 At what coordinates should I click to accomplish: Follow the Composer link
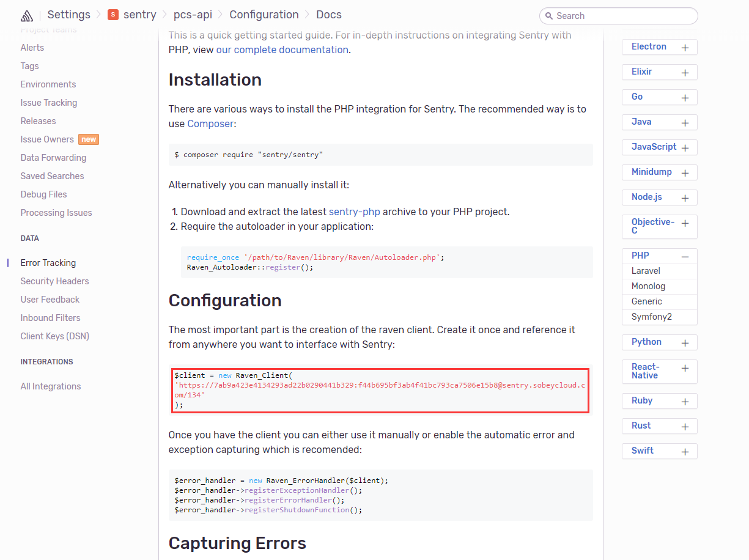point(210,123)
